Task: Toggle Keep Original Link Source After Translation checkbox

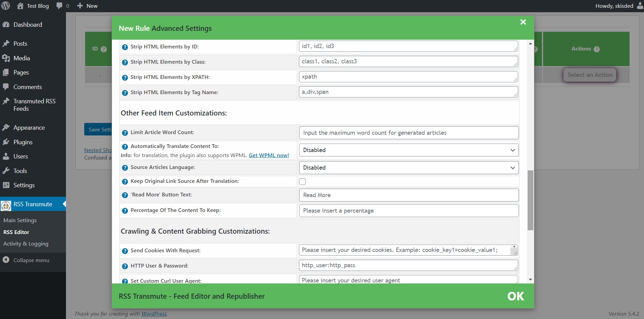Action: 302,182
